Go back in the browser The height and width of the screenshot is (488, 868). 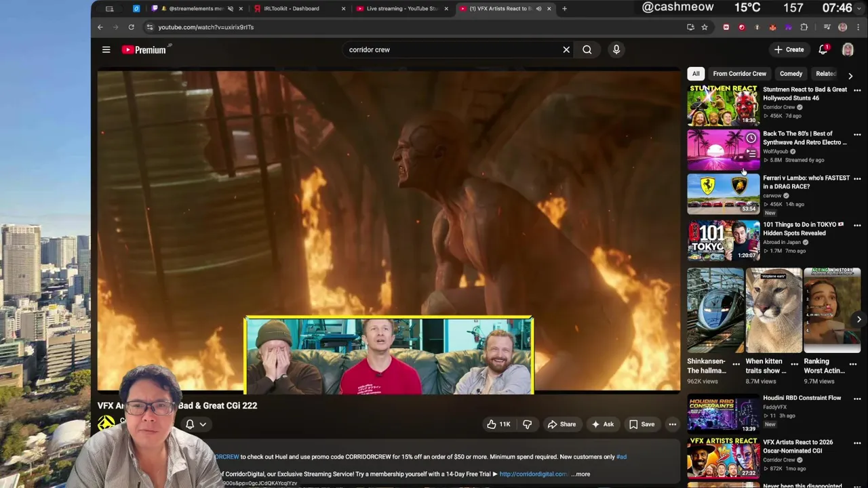coord(100,27)
